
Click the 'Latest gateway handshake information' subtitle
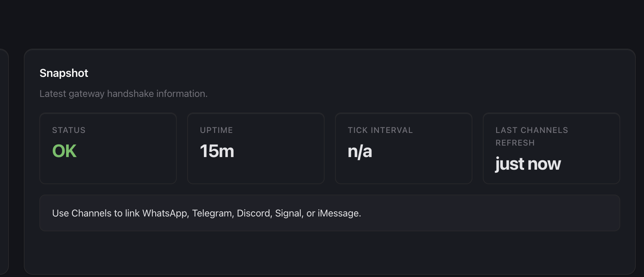coord(123,94)
